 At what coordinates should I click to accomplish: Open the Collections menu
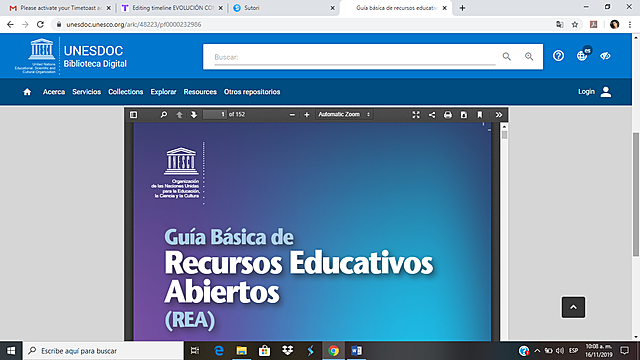126,92
